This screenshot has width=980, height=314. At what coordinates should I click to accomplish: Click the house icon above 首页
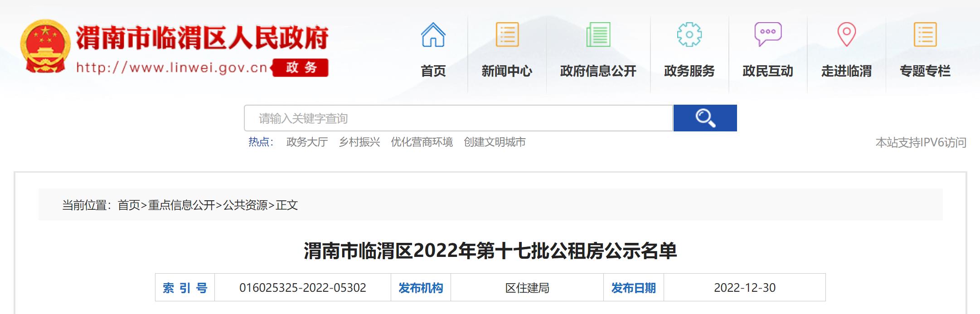(x=433, y=34)
